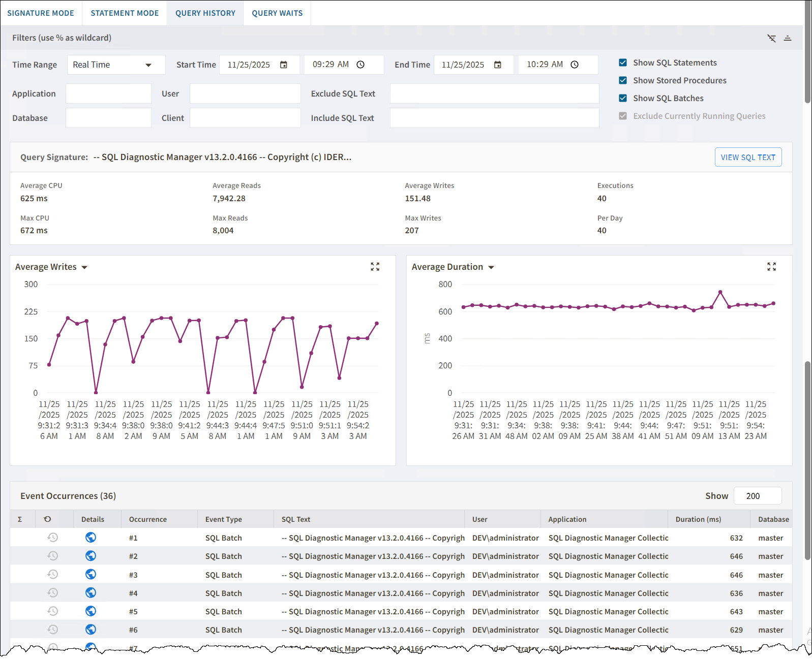The height and width of the screenshot is (659, 812).
Task: Open End Time clock picker
Action: point(575,65)
